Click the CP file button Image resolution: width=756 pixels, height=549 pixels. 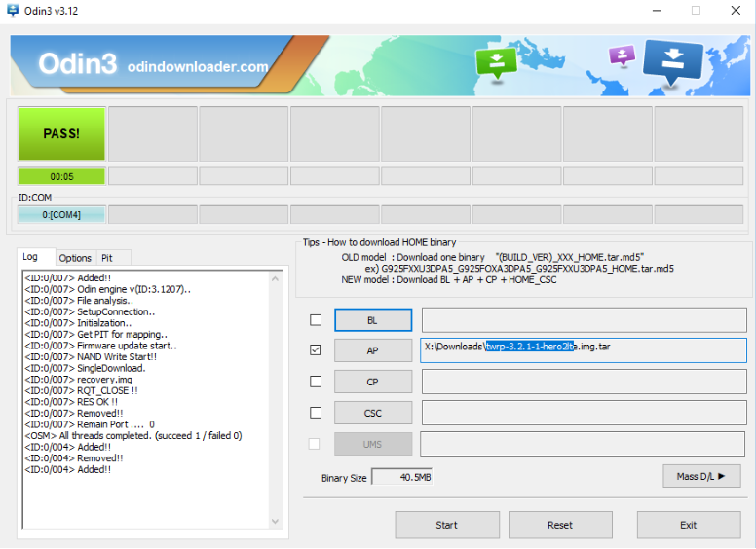tap(373, 382)
